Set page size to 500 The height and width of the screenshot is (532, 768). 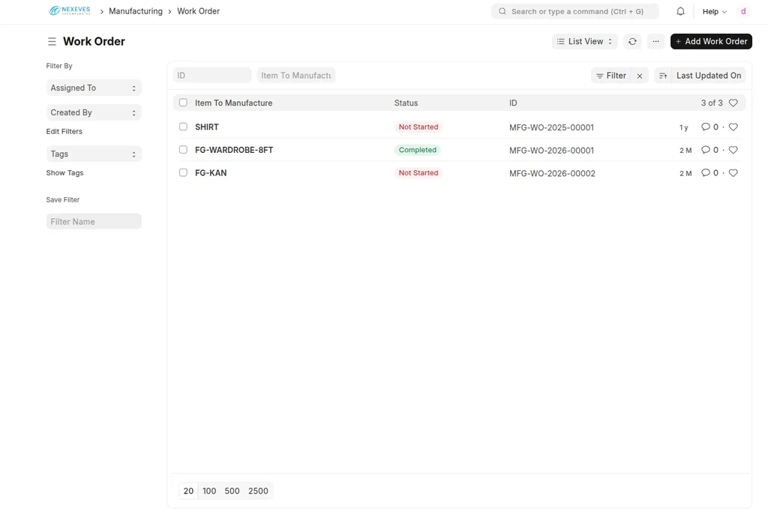pyautogui.click(x=232, y=491)
